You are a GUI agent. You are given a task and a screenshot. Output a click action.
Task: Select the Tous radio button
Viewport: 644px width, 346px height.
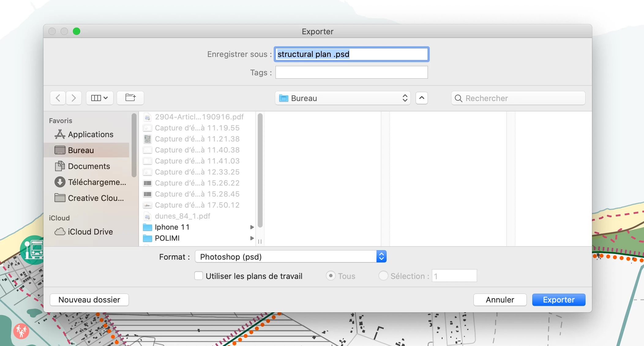coord(331,276)
